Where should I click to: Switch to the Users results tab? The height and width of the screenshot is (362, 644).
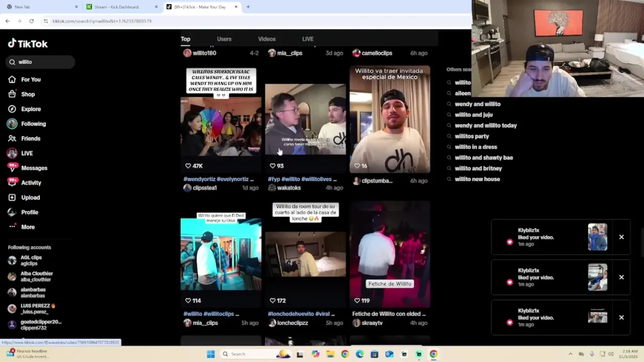coord(224,39)
